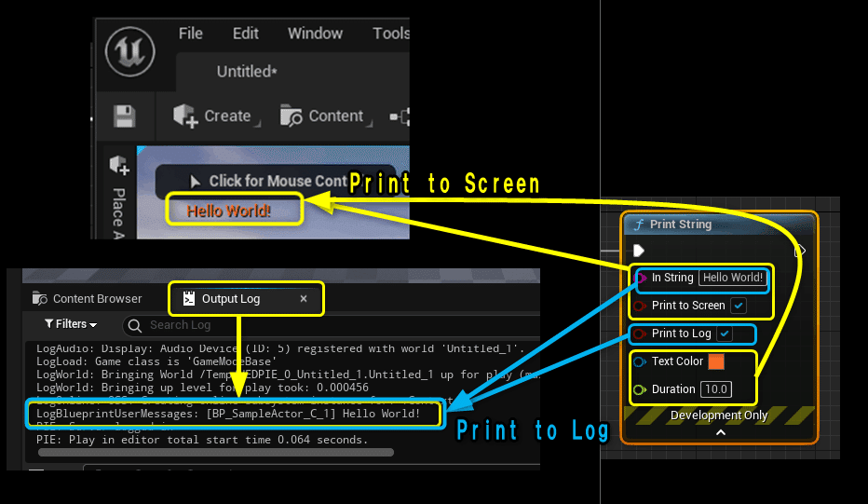Viewport: 868px width, 504px height.
Task: Select the Untitled* level tab
Action: [247, 72]
